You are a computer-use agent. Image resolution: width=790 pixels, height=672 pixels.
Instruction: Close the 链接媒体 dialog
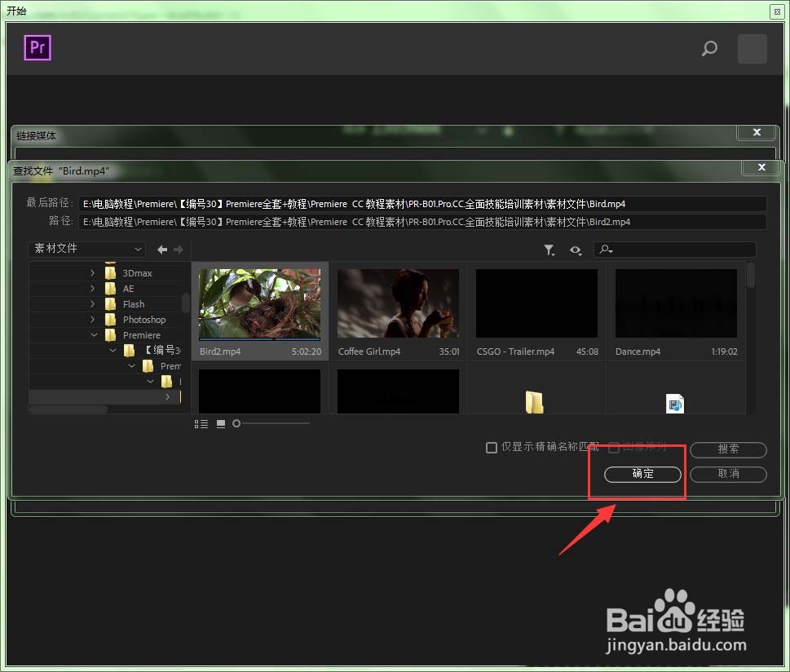click(x=757, y=133)
